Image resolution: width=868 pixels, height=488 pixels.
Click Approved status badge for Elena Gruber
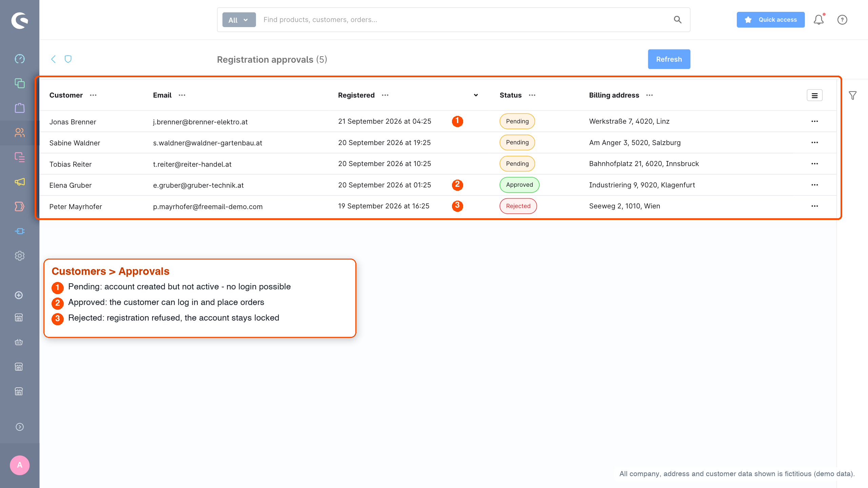point(519,185)
